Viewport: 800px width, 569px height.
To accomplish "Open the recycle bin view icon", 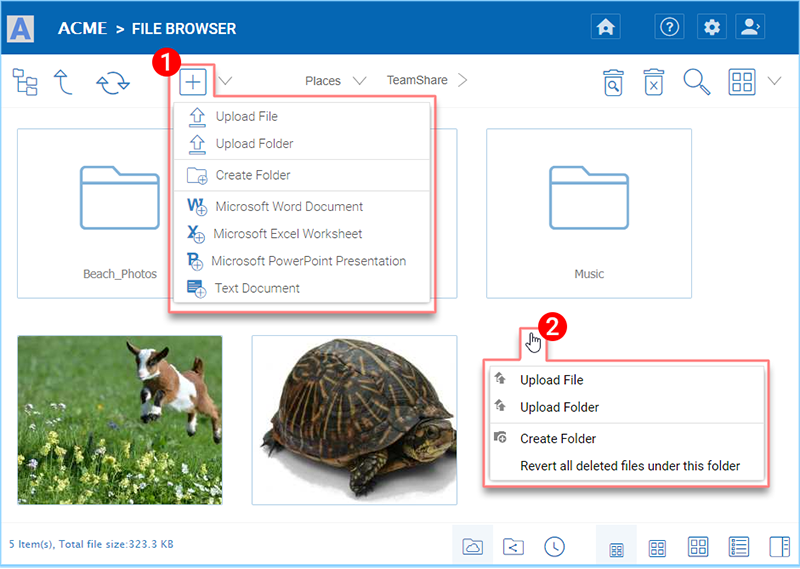I will (x=613, y=82).
